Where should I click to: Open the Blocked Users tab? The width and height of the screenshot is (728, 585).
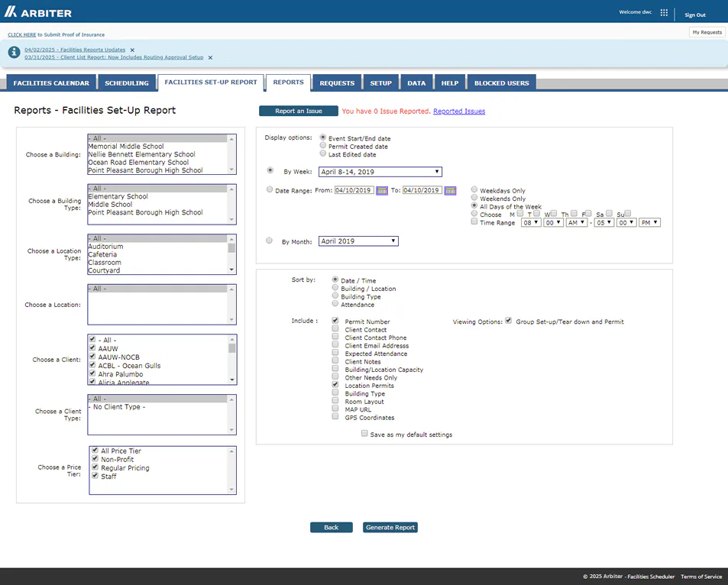pyautogui.click(x=501, y=82)
